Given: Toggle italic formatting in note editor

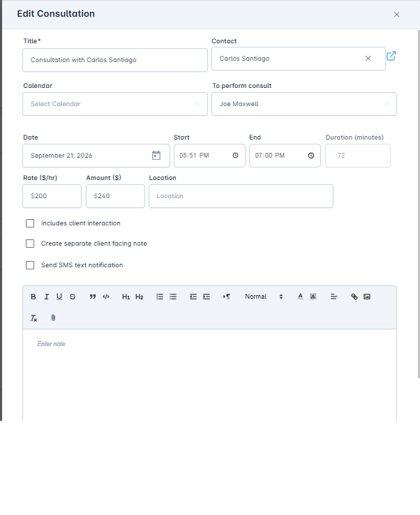Looking at the screenshot, I should tap(46, 297).
